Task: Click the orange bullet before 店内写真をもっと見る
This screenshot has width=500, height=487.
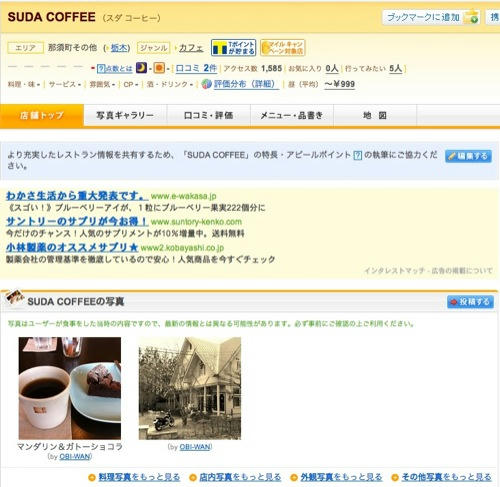Action: (193, 478)
